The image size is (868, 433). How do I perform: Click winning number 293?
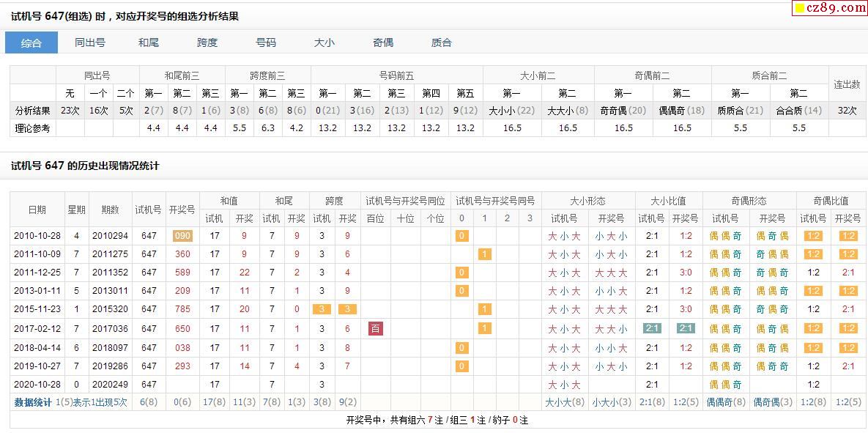182,366
